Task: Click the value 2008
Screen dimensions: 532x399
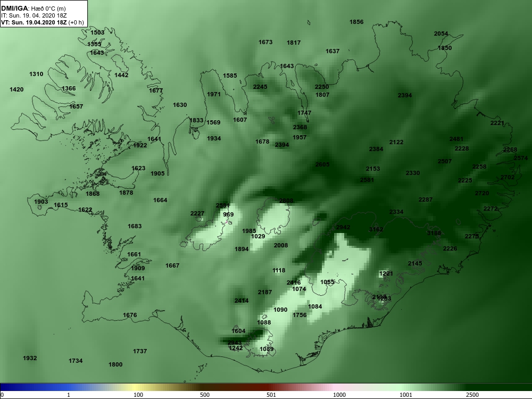Action: [x=280, y=246]
